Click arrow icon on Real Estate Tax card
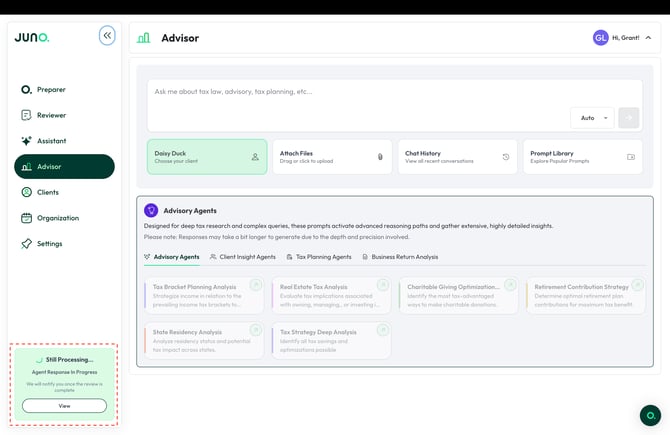 [x=383, y=285]
